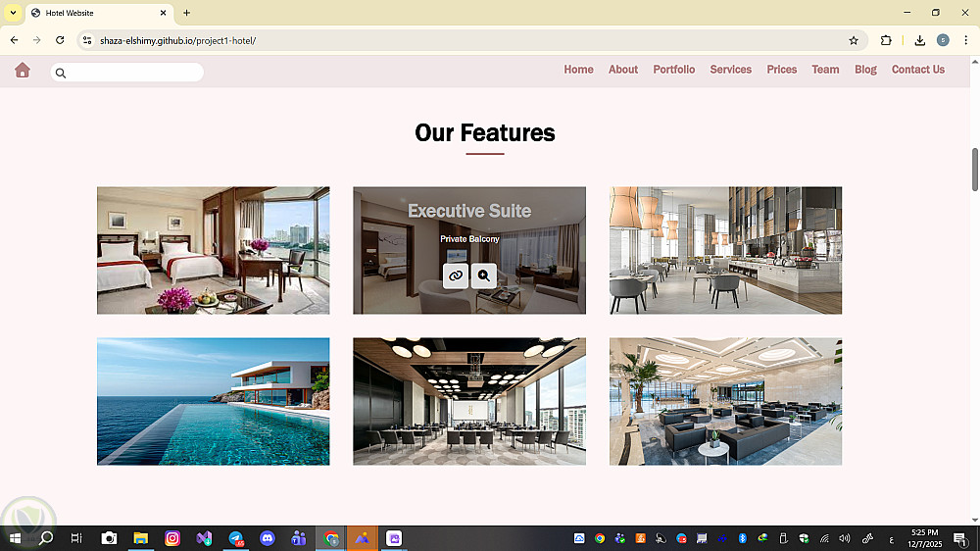The width and height of the screenshot is (980, 551).
Task: Open the browser extensions puzzle icon
Action: 886,40
